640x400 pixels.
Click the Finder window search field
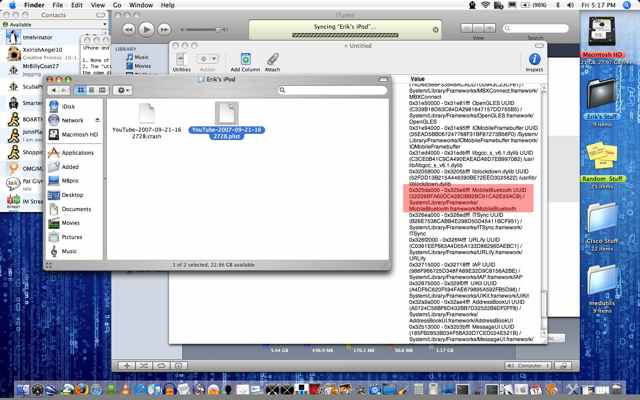tap(333, 90)
